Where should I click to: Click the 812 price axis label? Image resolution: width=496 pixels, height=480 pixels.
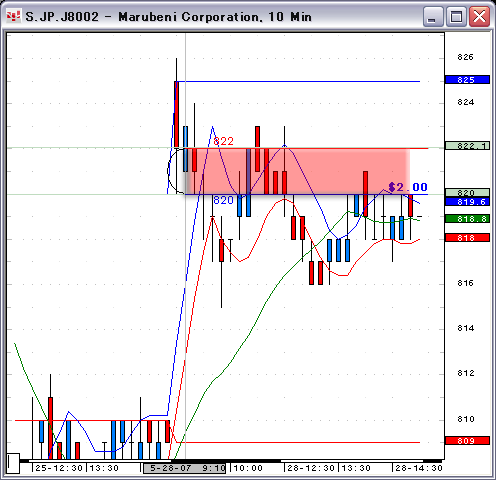point(465,373)
